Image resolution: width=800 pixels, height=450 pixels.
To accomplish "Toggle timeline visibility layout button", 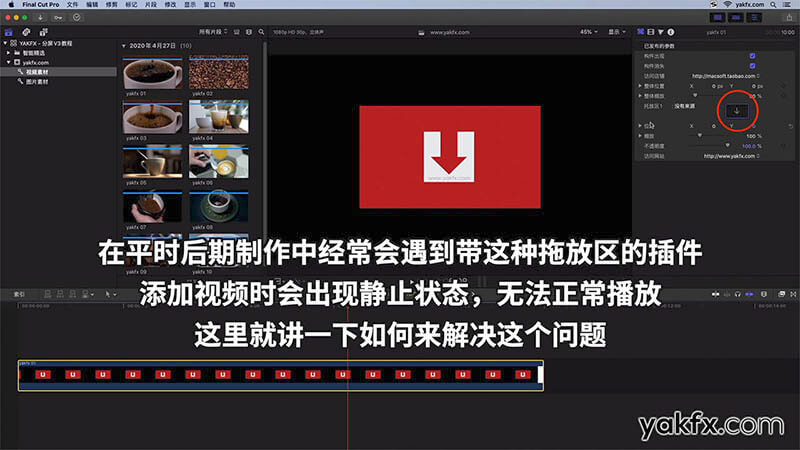I will coord(736,17).
